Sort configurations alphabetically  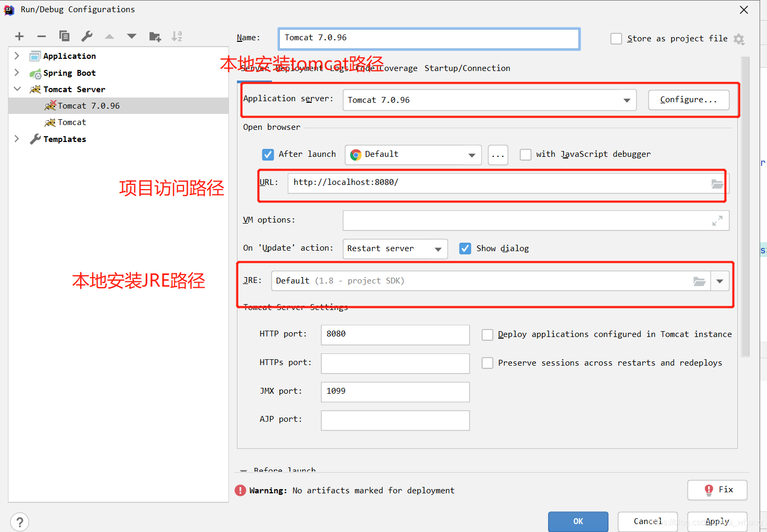[x=177, y=36]
